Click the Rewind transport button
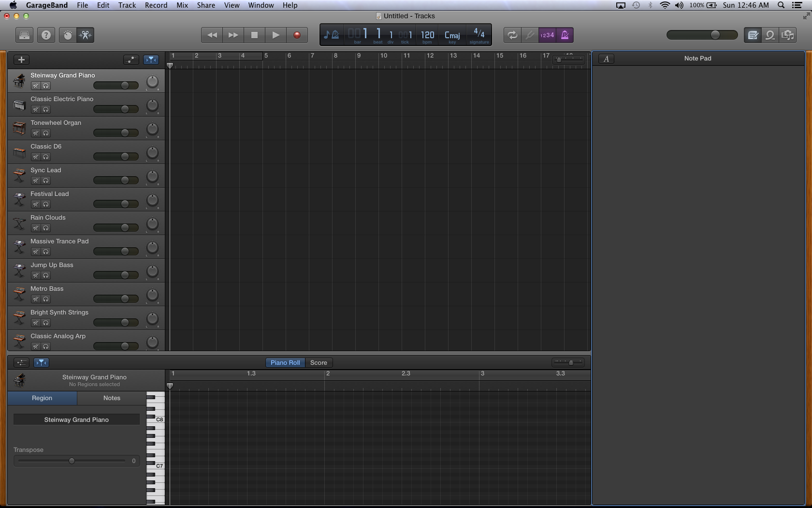Image resolution: width=812 pixels, height=508 pixels. click(x=212, y=35)
